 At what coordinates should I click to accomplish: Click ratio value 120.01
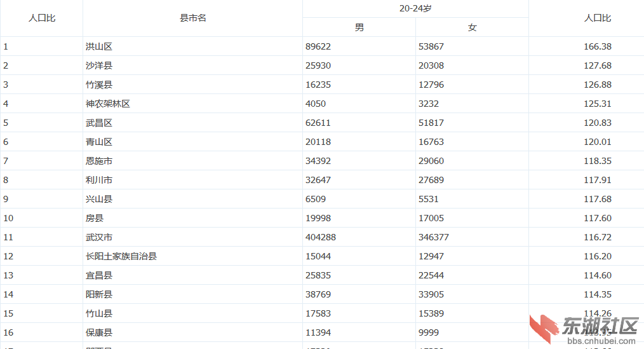point(598,142)
